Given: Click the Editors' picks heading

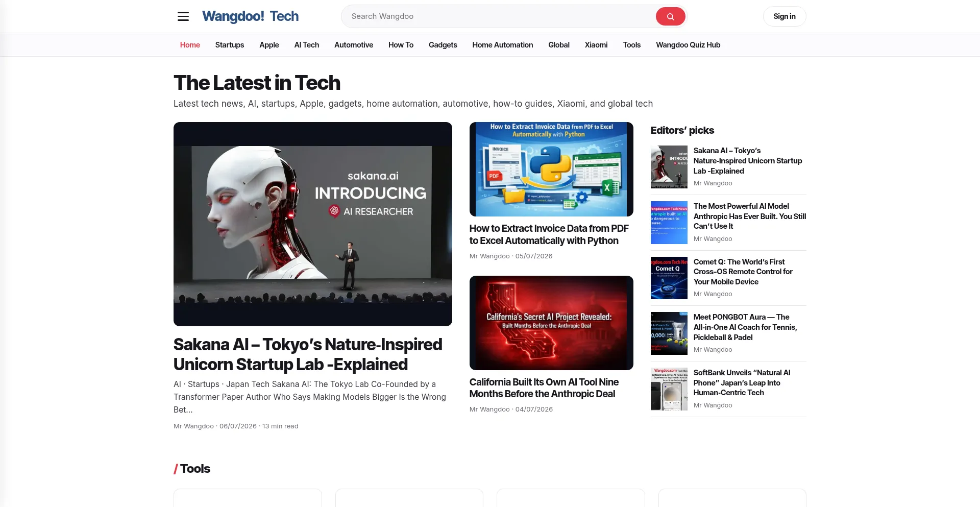Looking at the screenshot, I should click(x=682, y=130).
